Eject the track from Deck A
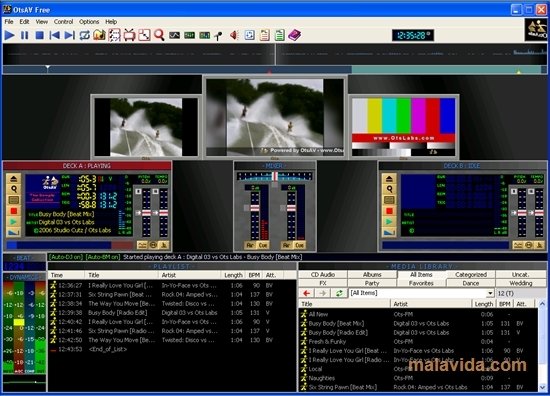The height and width of the screenshot is (396, 550). coord(14,179)
